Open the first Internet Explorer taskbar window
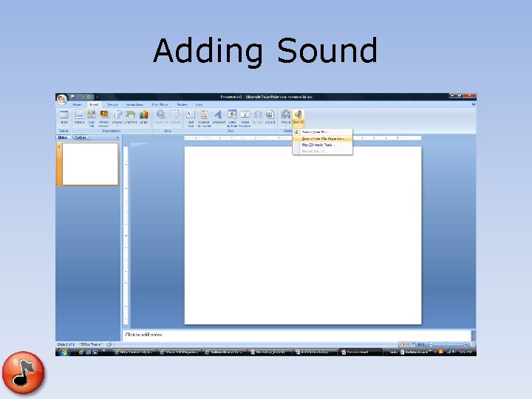Viewport: 532px width, 399px height. pos(134,352)
